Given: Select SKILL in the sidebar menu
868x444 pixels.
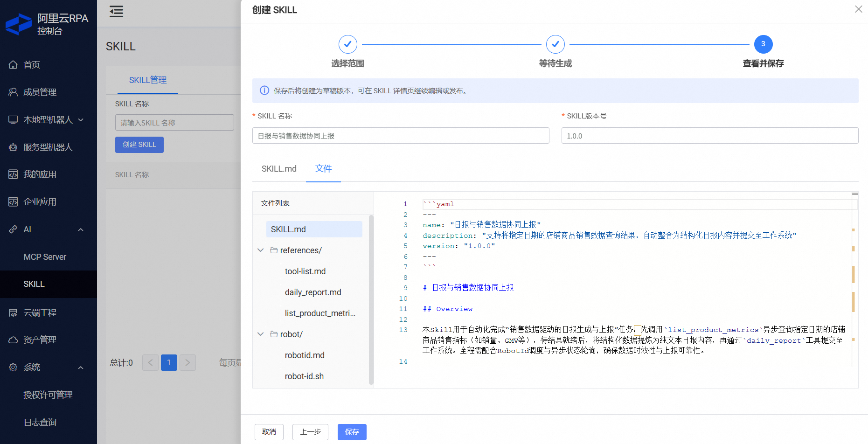Looking at the screenshot, I should pos(49,284).
